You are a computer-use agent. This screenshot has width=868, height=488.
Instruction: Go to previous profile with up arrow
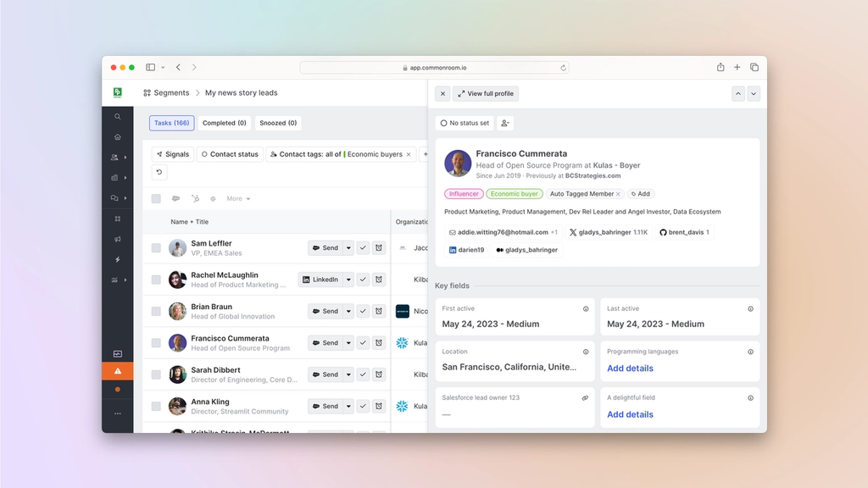tap(738, 93)
